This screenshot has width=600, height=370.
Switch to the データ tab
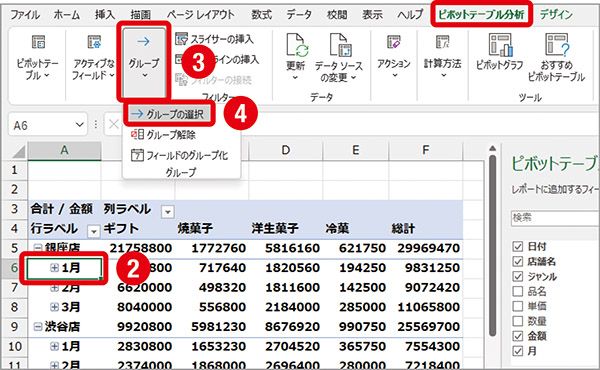coord(299,15)
